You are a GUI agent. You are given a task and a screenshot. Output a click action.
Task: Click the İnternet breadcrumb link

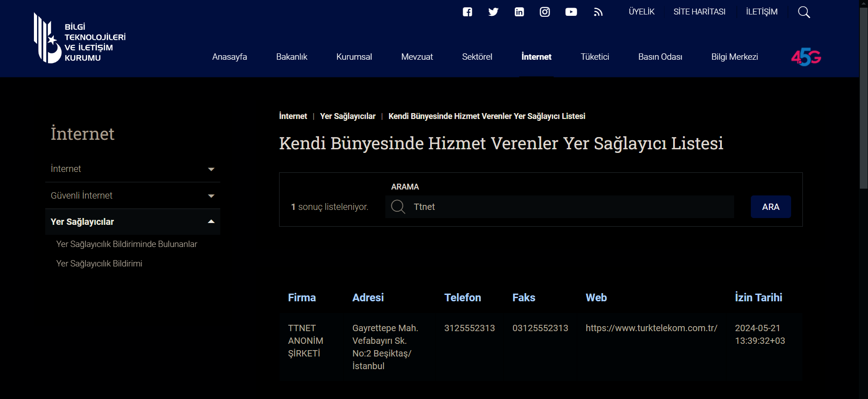coord(293,116)
